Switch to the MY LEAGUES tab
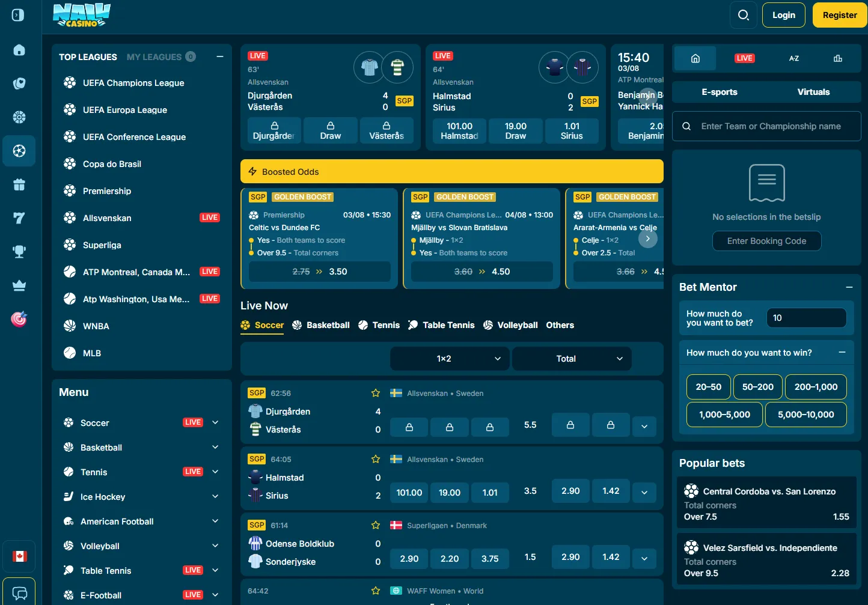 pyautogui.click(x=160, y=57)
